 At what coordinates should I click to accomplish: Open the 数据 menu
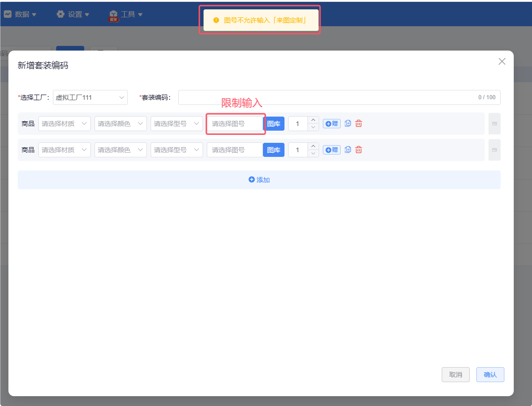click(20, 14)
